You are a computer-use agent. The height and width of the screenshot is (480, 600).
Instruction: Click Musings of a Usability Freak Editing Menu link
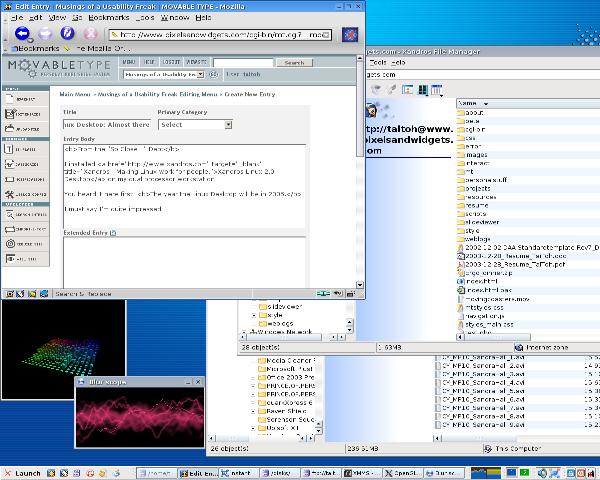tap(158, 94)
